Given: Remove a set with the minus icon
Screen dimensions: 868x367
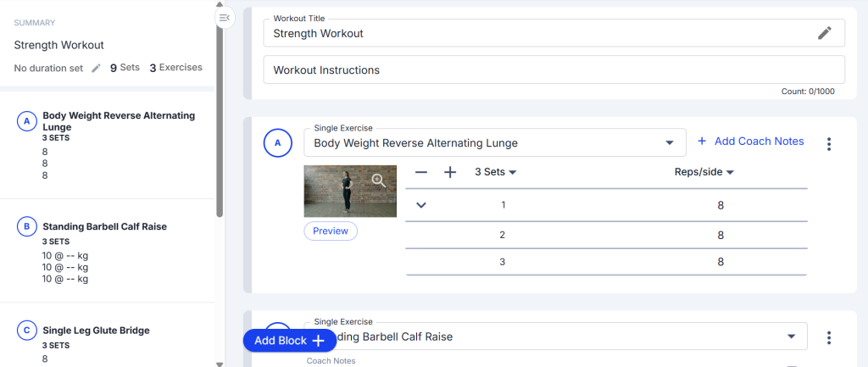Looking at the screenshot, I should coord(421,172).
